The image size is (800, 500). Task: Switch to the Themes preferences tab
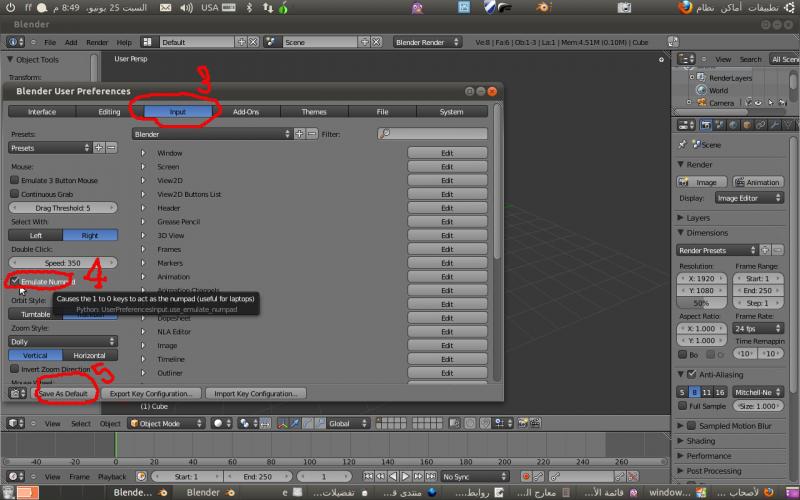[314, 111]
